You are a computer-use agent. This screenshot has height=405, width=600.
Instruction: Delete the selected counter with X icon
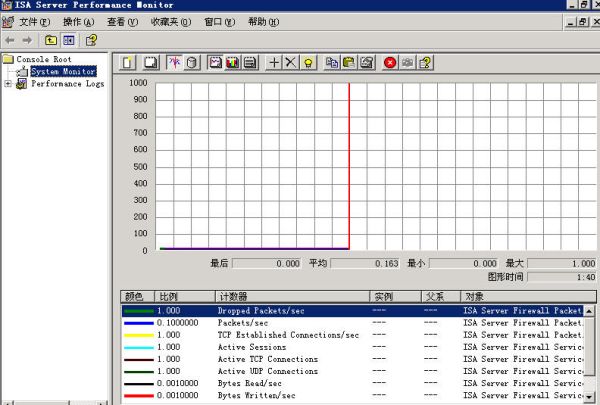click(x=291, y=62)
